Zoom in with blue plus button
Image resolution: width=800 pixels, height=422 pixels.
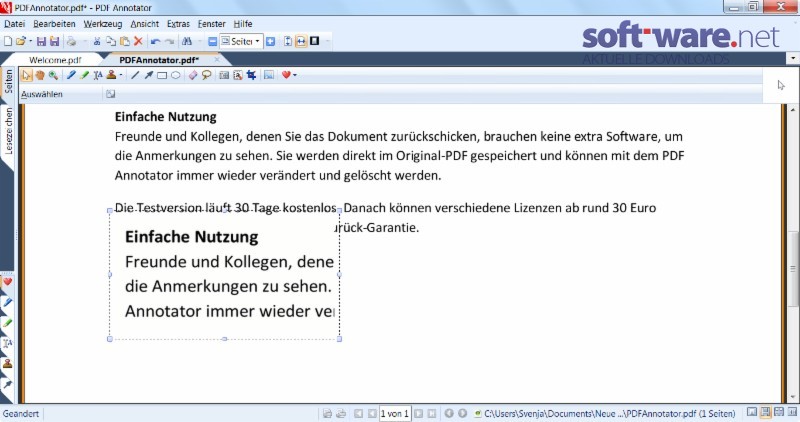[x=270, y=41]
